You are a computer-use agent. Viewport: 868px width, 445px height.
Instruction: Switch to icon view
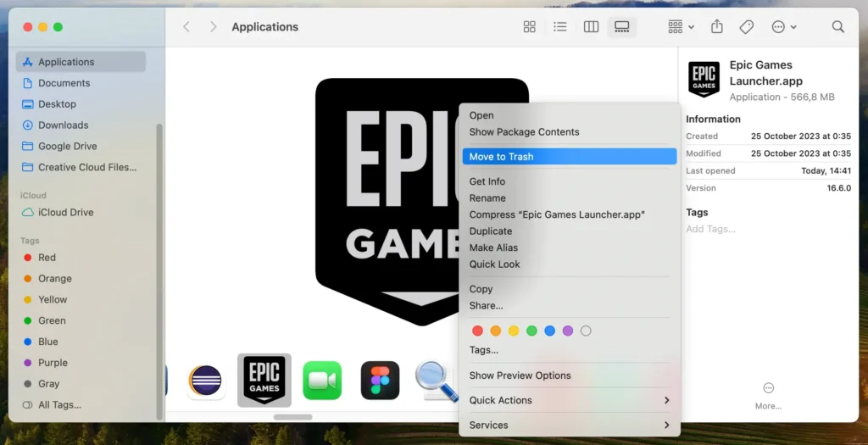click(529, 26)
